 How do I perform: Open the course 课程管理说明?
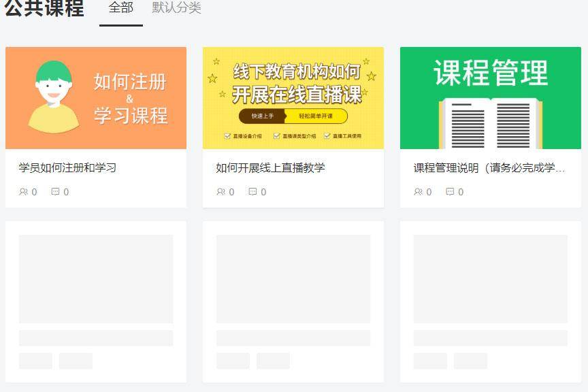490,167
